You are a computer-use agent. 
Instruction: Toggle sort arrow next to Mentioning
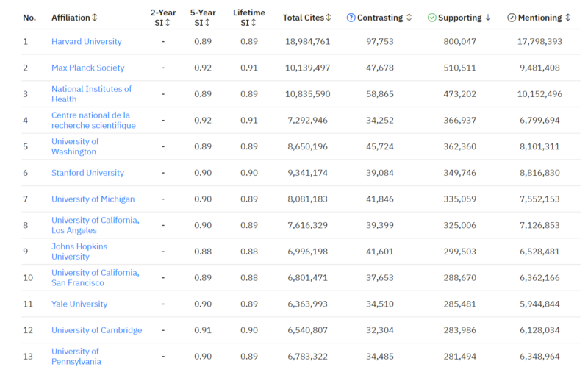[x=567, y=18]
